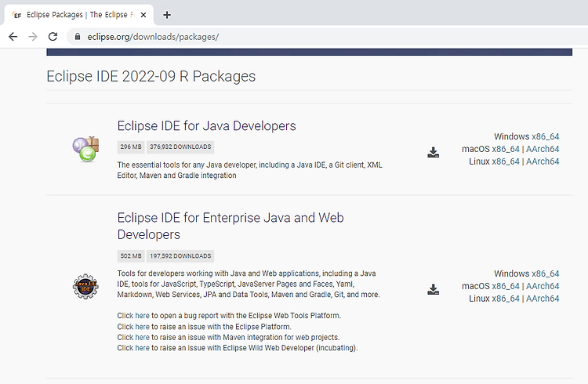Open Eclipse IDE for Java Developers title
Image resolution: width=588 pixels, height=384 pixels.
pos(207,126)
